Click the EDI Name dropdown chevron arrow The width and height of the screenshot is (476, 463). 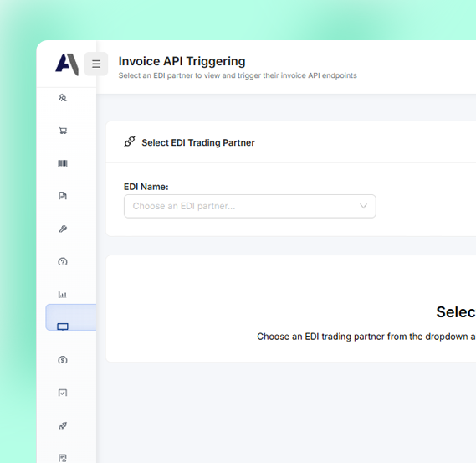(x=363, y=206)
